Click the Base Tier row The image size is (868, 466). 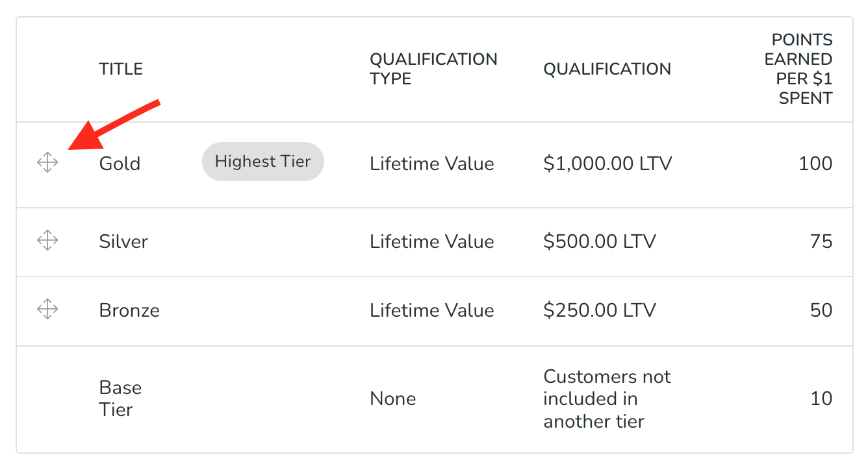click(120, 399)
